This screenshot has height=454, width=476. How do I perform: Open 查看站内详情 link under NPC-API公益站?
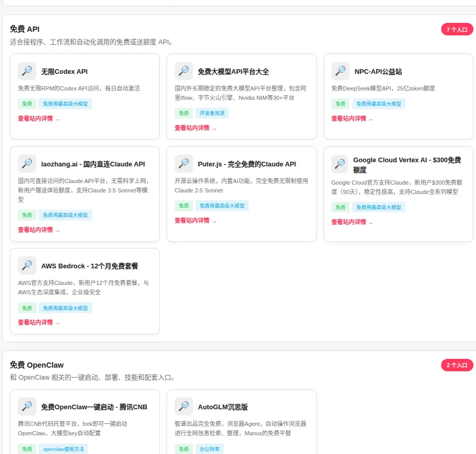[x=352, y=119]
